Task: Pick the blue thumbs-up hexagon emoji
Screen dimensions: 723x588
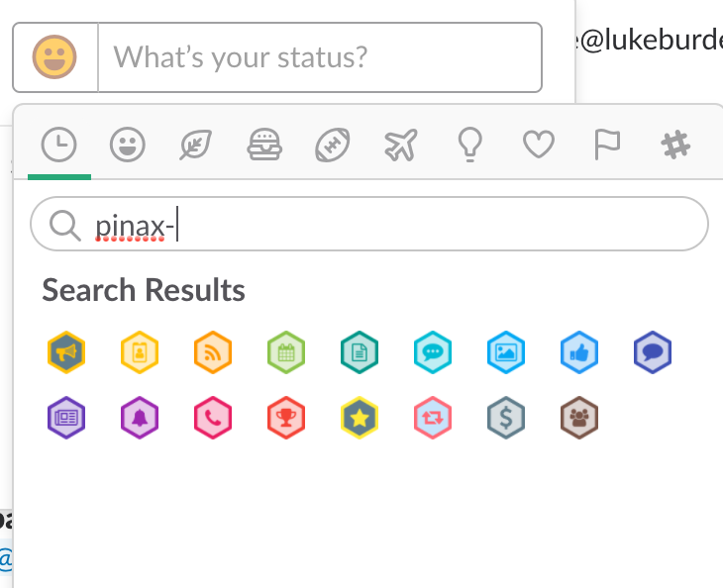Action: coord(579,351)
